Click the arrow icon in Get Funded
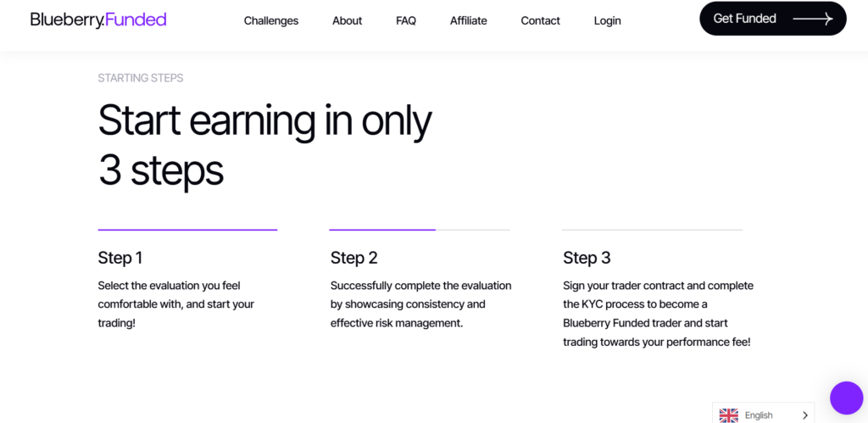Viewport: 868px width, 423px height. (813, 19)
